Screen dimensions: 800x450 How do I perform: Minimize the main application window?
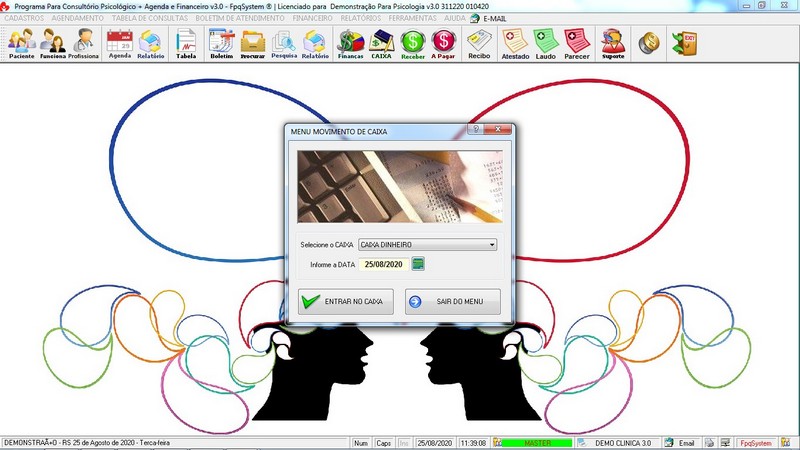tap(747, 5)
